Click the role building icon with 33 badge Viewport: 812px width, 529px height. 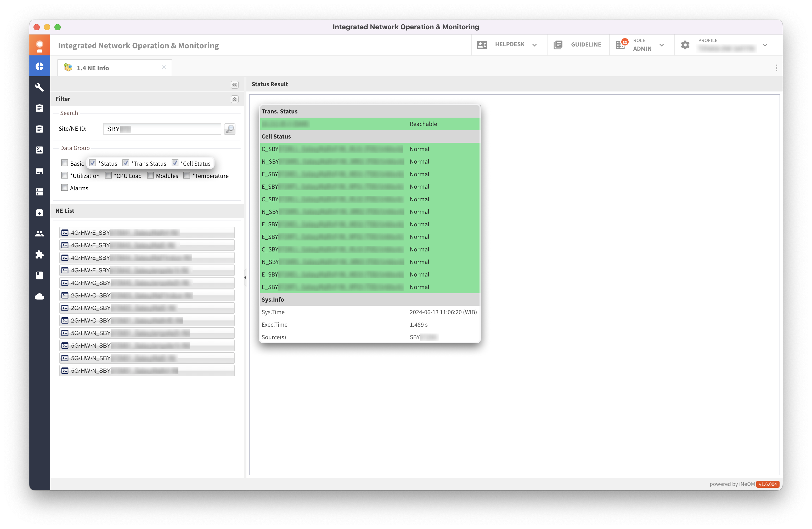pyautogui.click(x=621, y=44)
